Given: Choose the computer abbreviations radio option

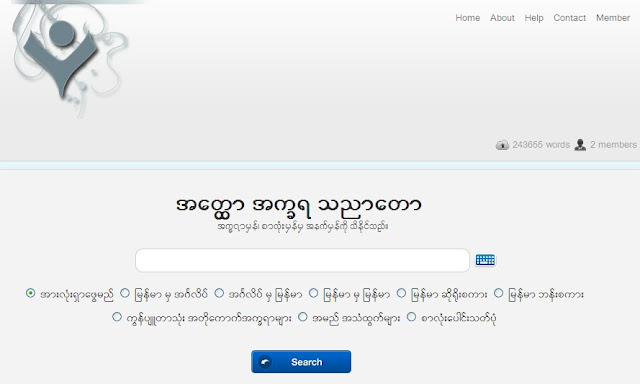Looking at the screenshot, I should pos(117,317).
